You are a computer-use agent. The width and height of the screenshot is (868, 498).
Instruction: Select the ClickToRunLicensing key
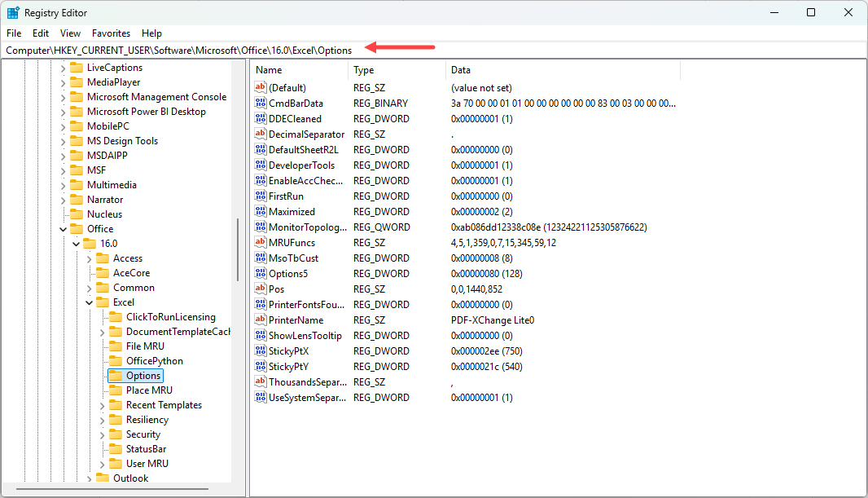click(170, 317)
